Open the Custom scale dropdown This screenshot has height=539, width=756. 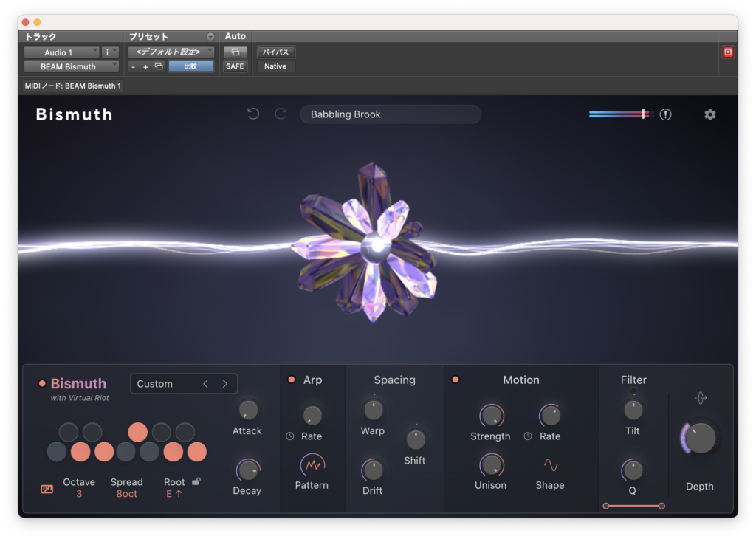click(184, 384)
